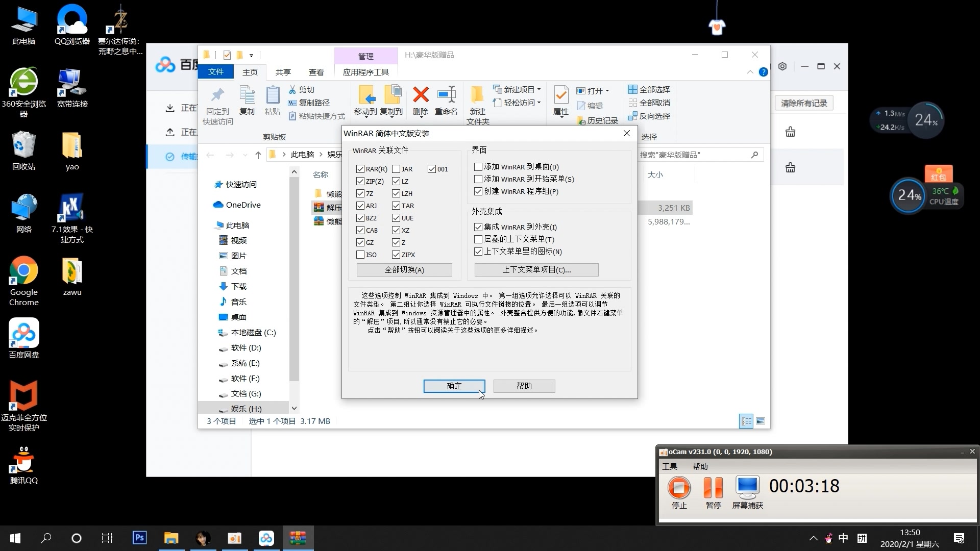Click the 帮助 button in WinRAR setup
Viewport: 980px width, 551px height.
coord(524,386)
